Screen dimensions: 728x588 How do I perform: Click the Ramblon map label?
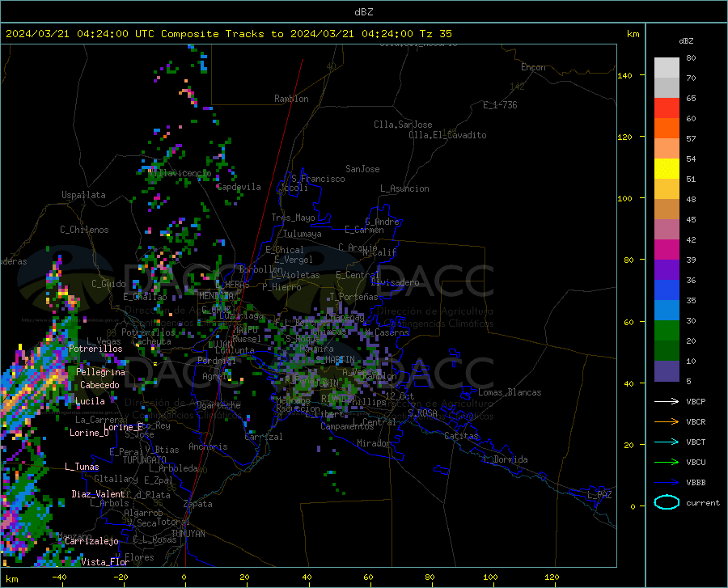[x=291, y=99]
